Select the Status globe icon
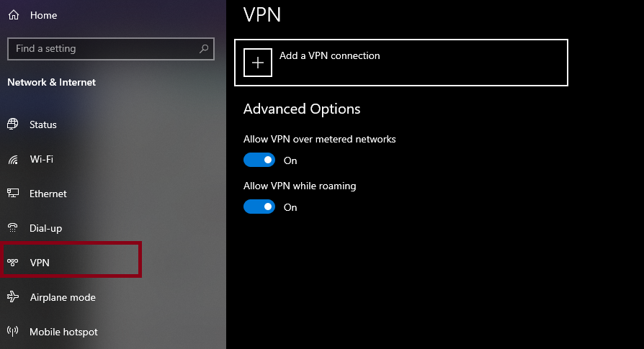 (13, 124)
